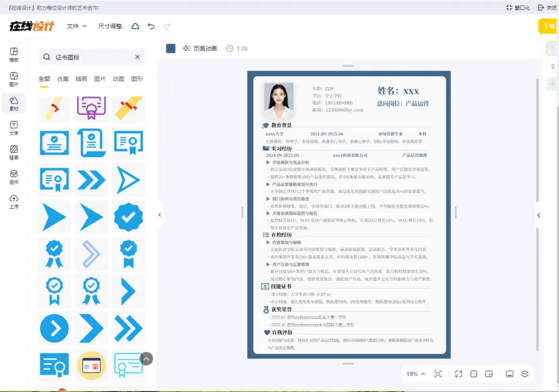Click the 在线设计 logo

pyautogui.click(x=32, y=26)
